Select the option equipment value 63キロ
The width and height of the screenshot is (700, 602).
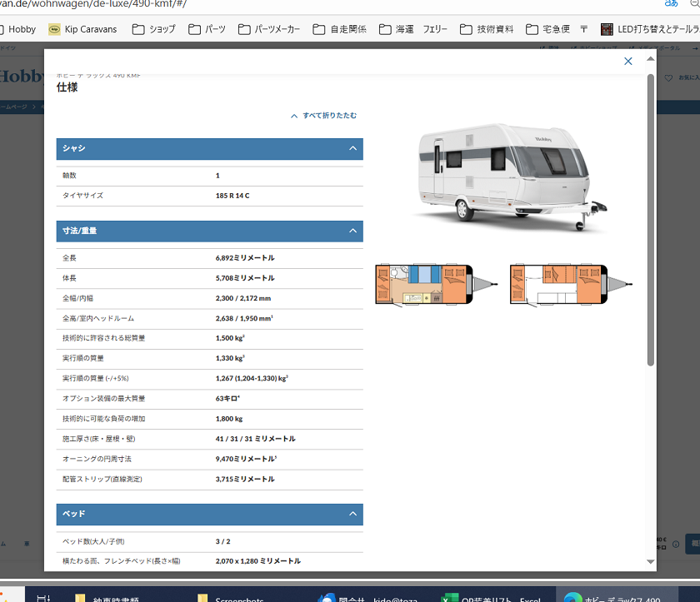(x=227, y=399)
